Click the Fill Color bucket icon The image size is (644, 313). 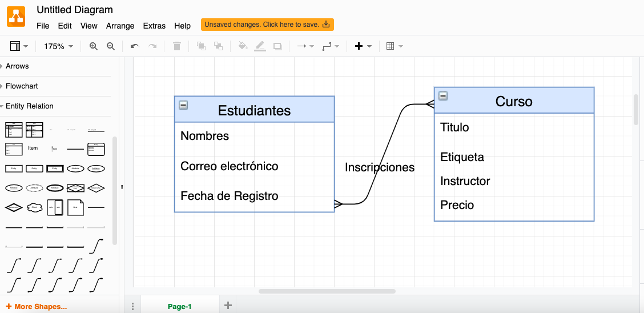tap(243, 46)
